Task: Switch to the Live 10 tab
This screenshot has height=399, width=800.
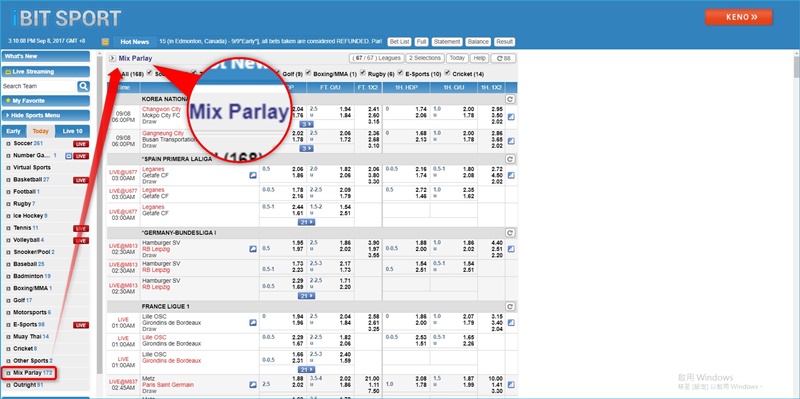Action: pyautogui.click(x=72, y=131)
